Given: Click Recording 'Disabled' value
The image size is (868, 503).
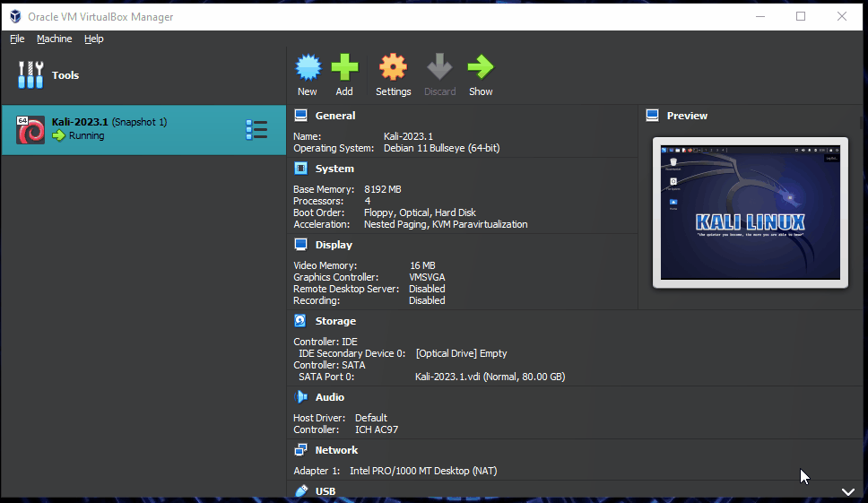Looking at the screenshot, I should tap(427, 300).
